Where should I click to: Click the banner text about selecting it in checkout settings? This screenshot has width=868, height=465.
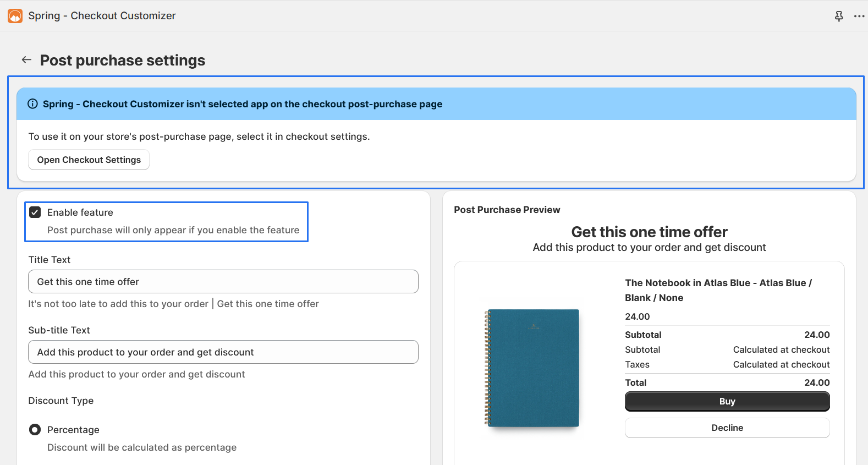click(199, 136)
